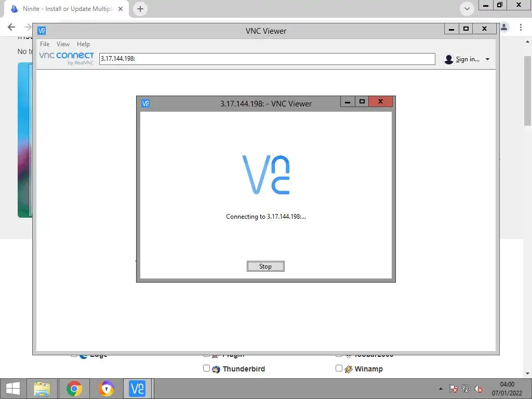Click Chrome profile avatar icon

504,27
